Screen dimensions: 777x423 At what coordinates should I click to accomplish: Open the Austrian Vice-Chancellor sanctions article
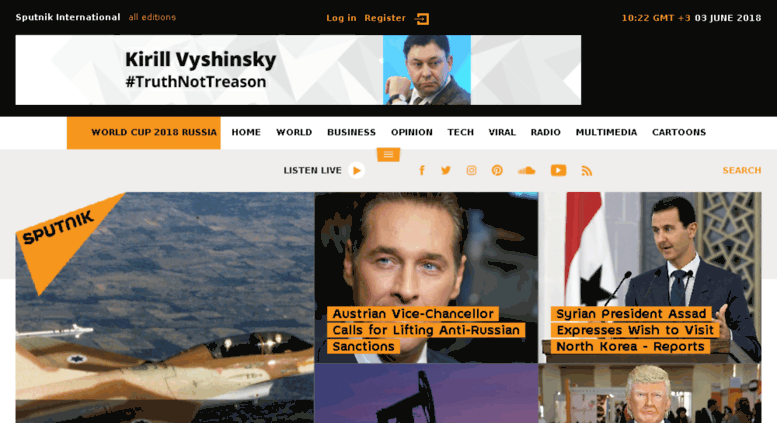426,330
